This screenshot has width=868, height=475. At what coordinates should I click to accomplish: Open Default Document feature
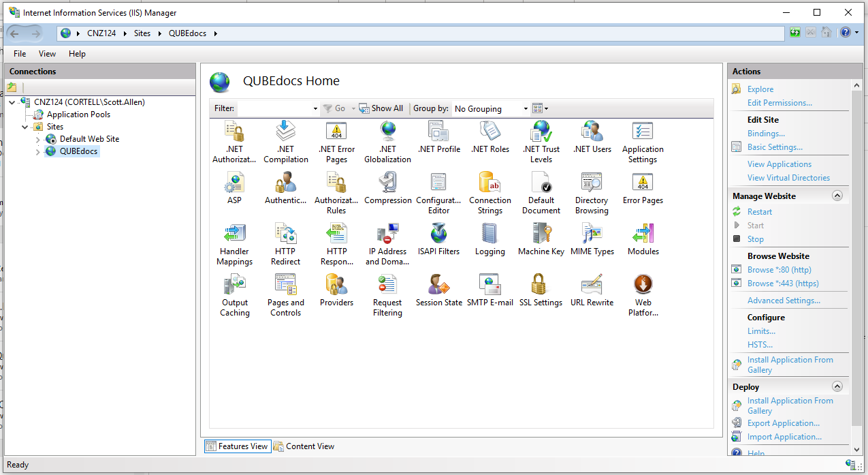[x=541, y=193]
